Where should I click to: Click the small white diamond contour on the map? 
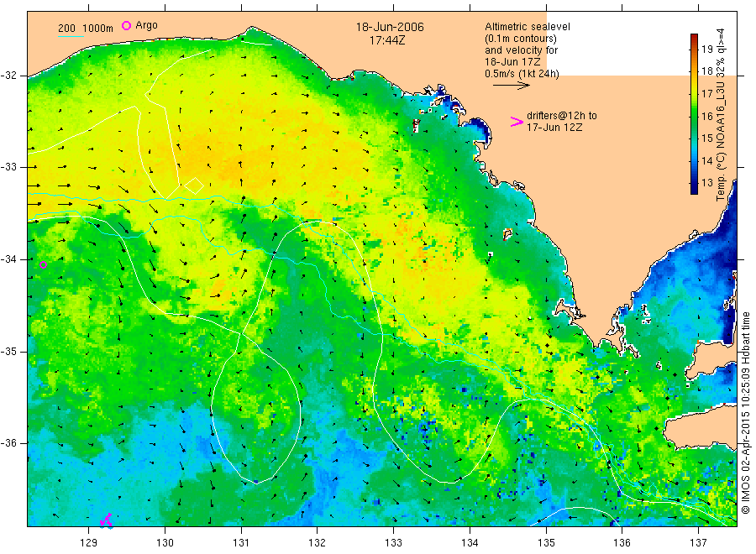click(194, 186)
